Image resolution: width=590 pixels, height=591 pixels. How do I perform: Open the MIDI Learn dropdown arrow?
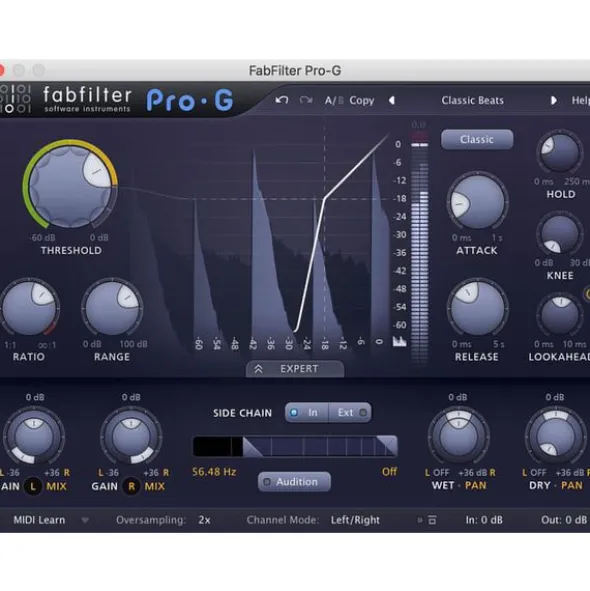(x=85, y=521)
